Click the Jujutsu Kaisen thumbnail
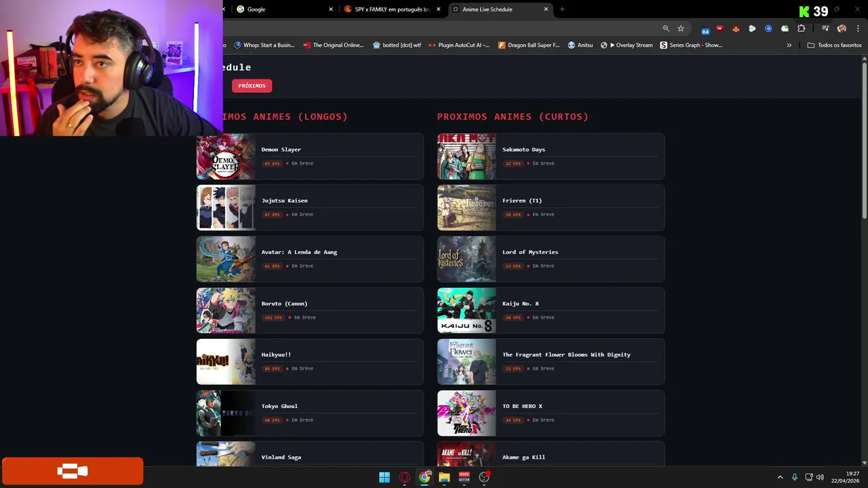Screen dimensions: 868x488 tap(226, 207)
